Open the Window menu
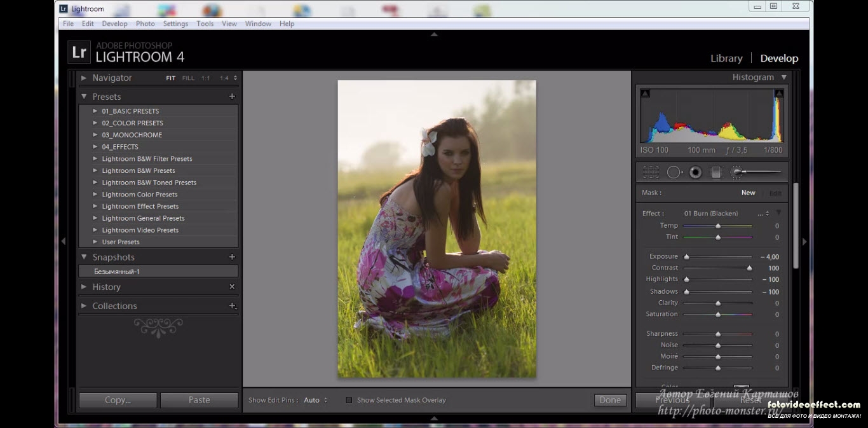This screenshot has height=428, width=868. [258, 24]
